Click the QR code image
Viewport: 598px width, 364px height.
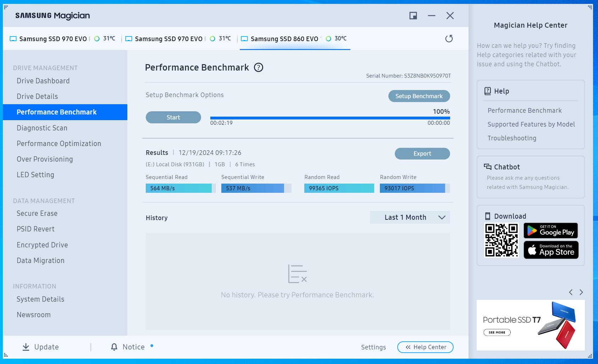[502, 240]
